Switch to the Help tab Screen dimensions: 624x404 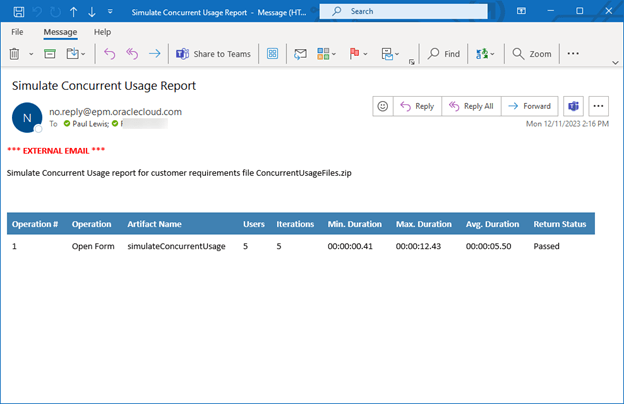click(102, 32)
